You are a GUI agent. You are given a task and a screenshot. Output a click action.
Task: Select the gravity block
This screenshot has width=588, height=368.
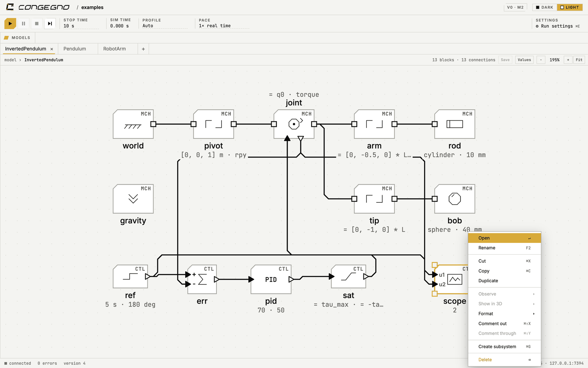tap(133, 199)
